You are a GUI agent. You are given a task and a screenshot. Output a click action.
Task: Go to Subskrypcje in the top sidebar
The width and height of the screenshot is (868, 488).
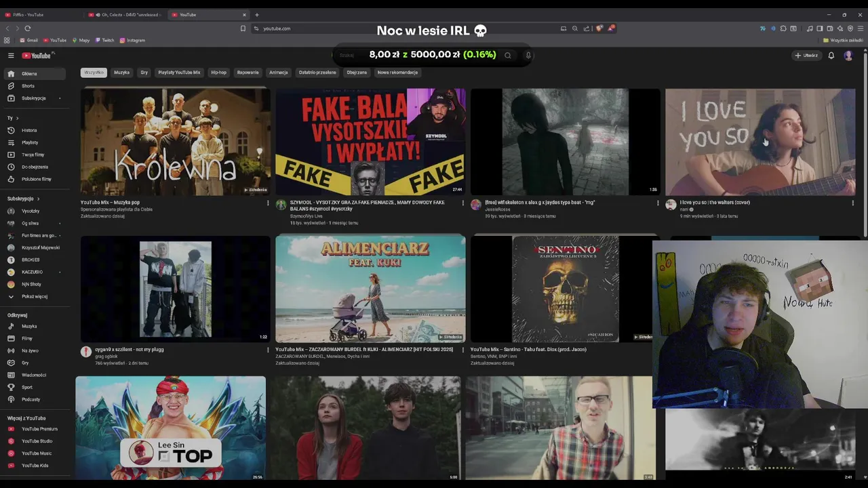(34, 98)
